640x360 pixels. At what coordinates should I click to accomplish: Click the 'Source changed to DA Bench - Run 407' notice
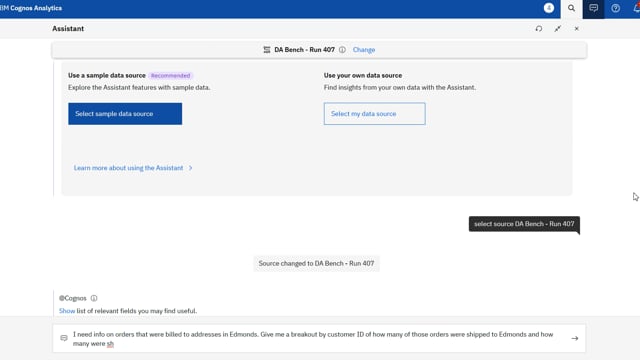click(316, 264)
